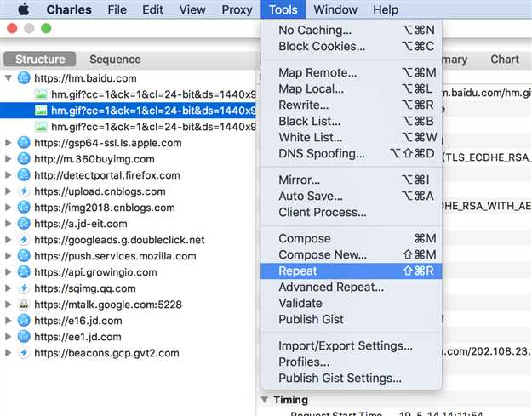Choose Validate from Tools menu
Image resolution: width=532 pixels, height=416 pixels.
click(x=352, y=303)
